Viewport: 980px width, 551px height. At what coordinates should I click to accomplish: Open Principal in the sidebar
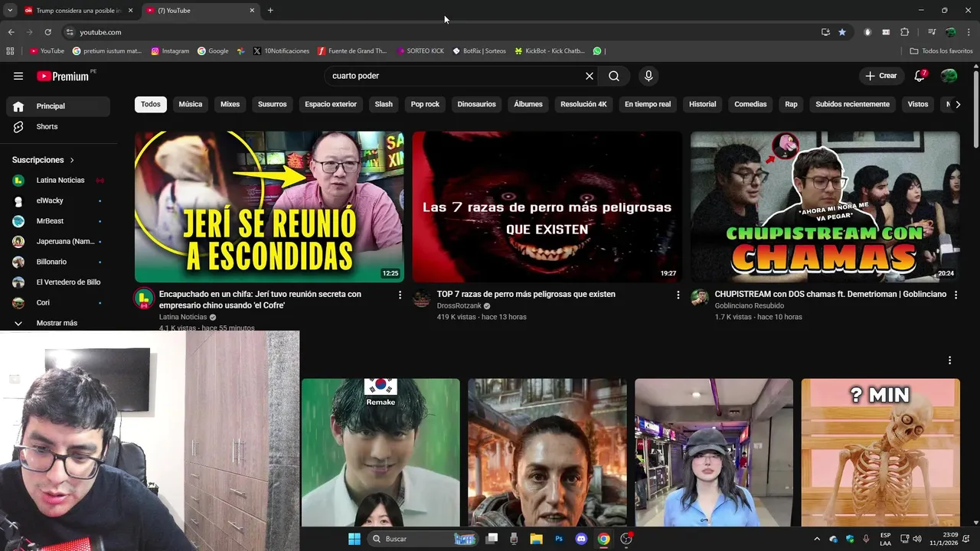58,106
